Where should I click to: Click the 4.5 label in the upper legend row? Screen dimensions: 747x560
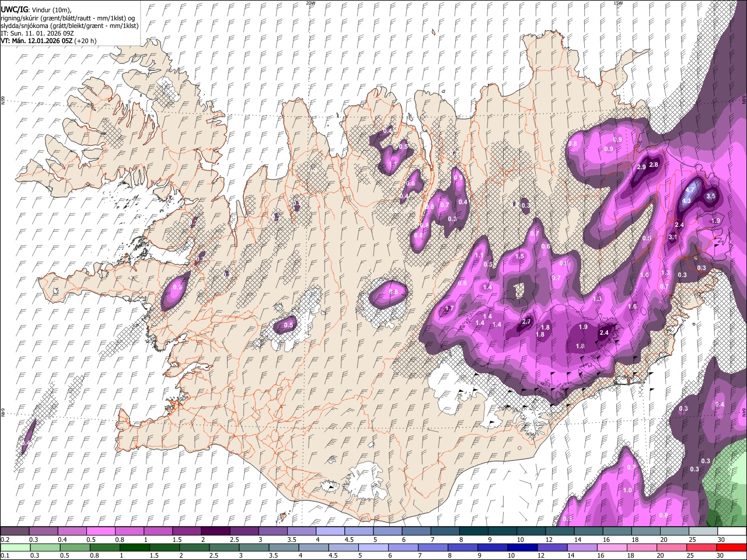349,540
